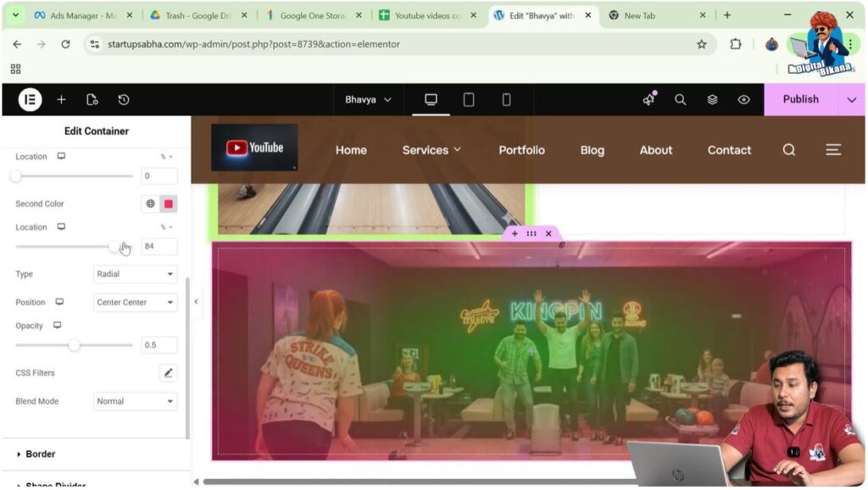Click the site header search icon
Viewport: 868px width, 490px height.
pyautogui.click(x=789, y=150)
